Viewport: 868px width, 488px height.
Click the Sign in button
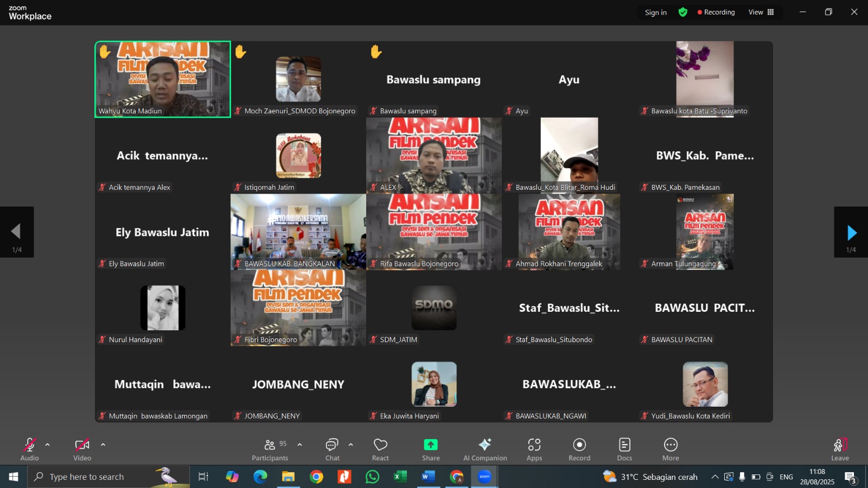click(655, 12)
